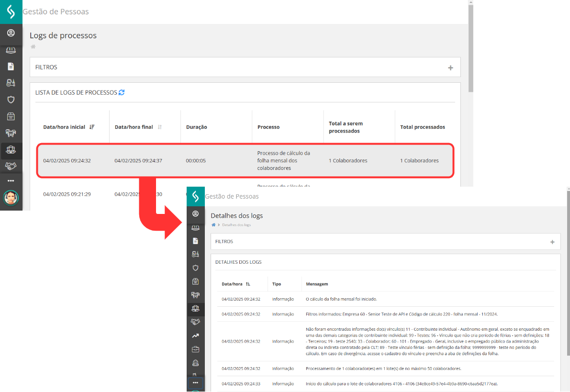Click the Mensagem column header in details table

coord(317,284)
